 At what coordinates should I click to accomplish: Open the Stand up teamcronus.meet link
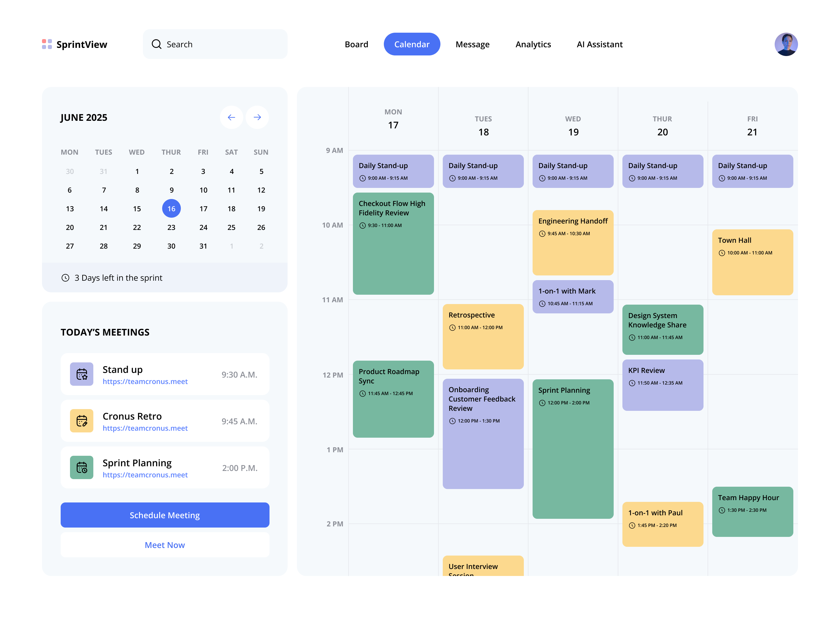click(145, 381)
